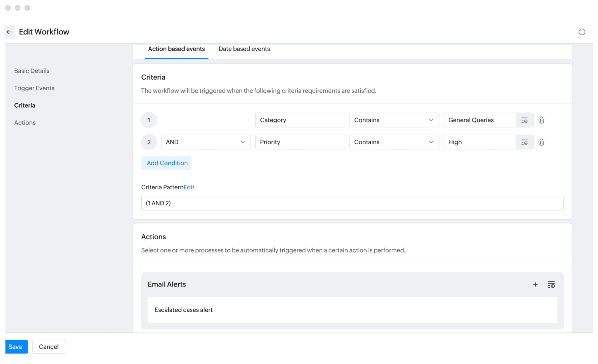This screenshot has height=364, width=598.
Task: Open value picker for High field
Action: tap(524, 142)
